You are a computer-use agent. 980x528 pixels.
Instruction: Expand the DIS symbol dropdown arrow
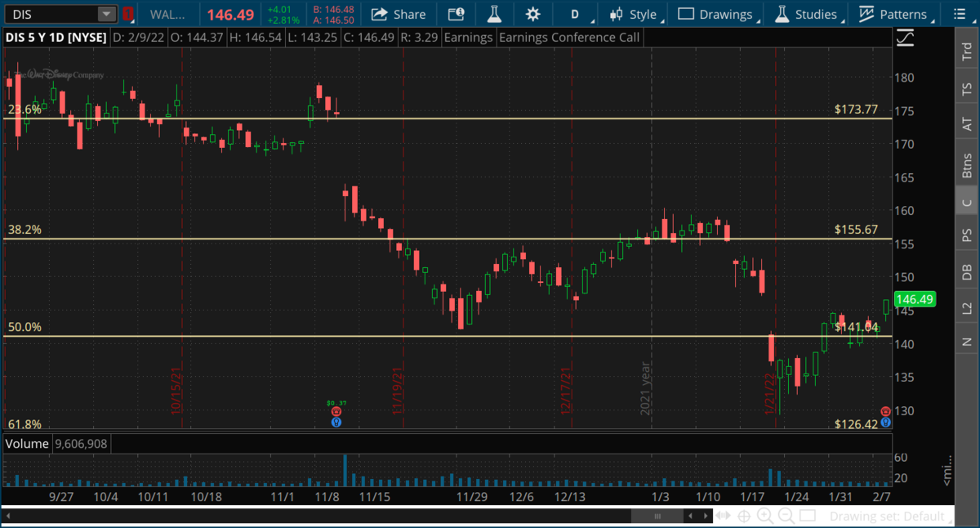point(107,14)
